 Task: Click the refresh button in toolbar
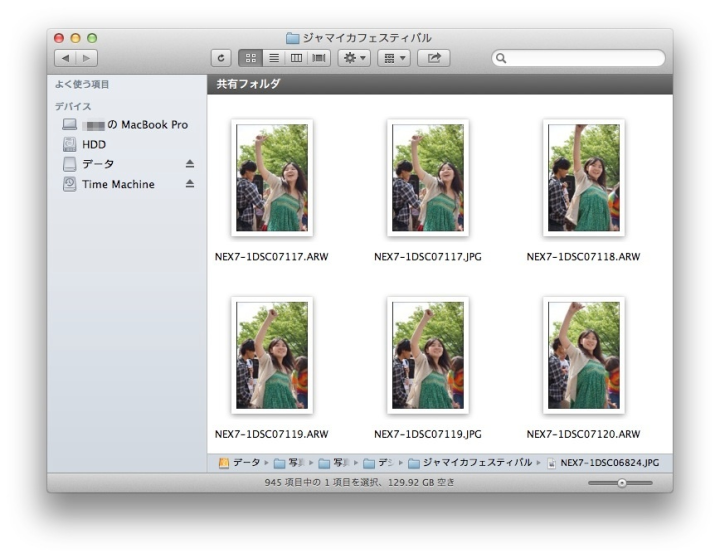click(x=222, y=59)
